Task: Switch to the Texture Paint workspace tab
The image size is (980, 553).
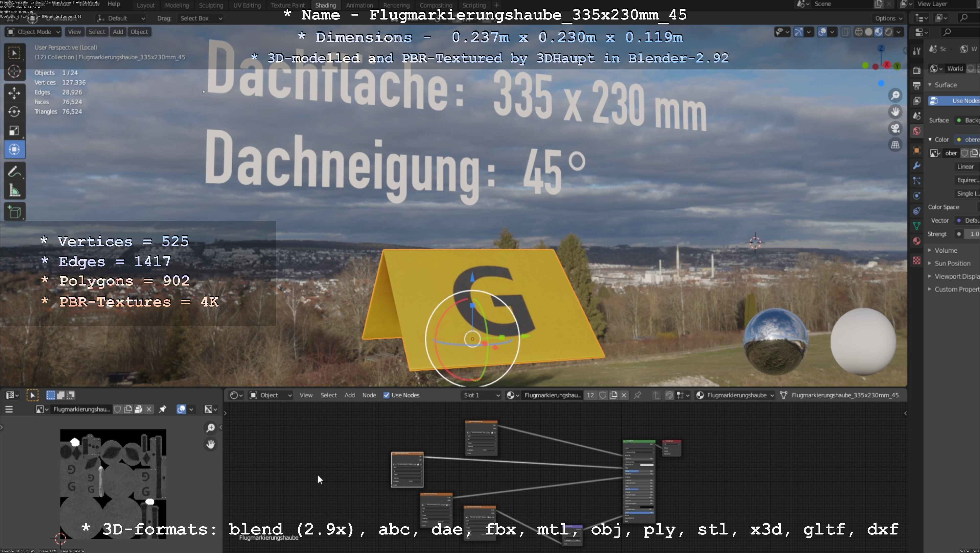Action: 288,5
